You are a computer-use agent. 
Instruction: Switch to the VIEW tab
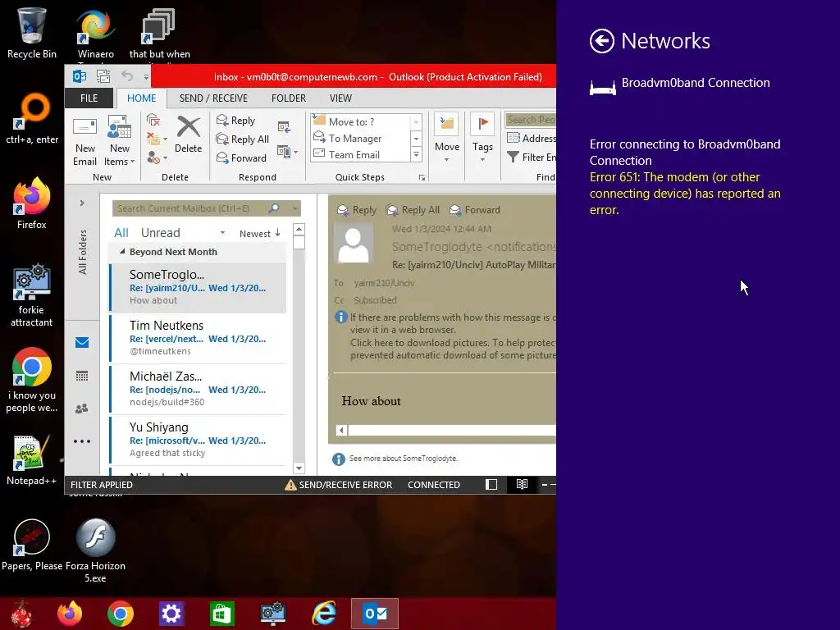click(x=340, y=98)
